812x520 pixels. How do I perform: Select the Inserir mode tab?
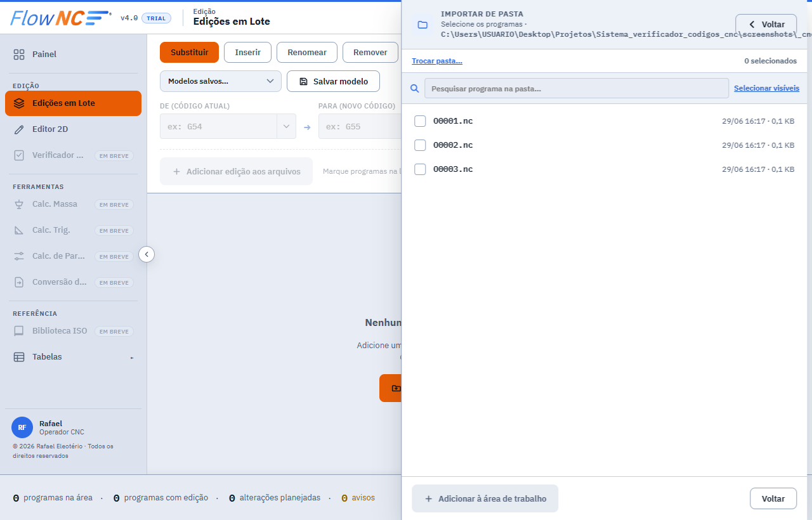click(247, 53)
